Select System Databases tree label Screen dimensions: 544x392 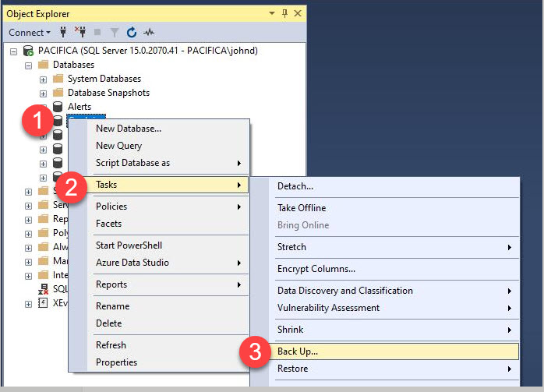104,79
